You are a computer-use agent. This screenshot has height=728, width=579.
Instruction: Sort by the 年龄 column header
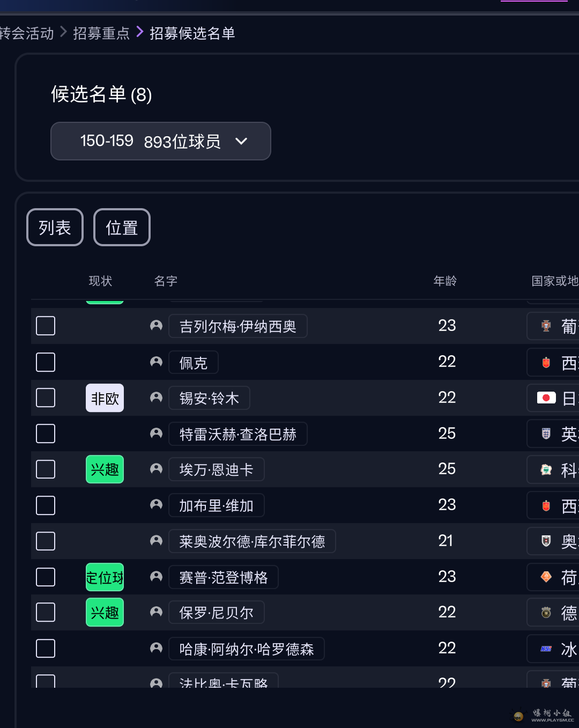point(445,281)
